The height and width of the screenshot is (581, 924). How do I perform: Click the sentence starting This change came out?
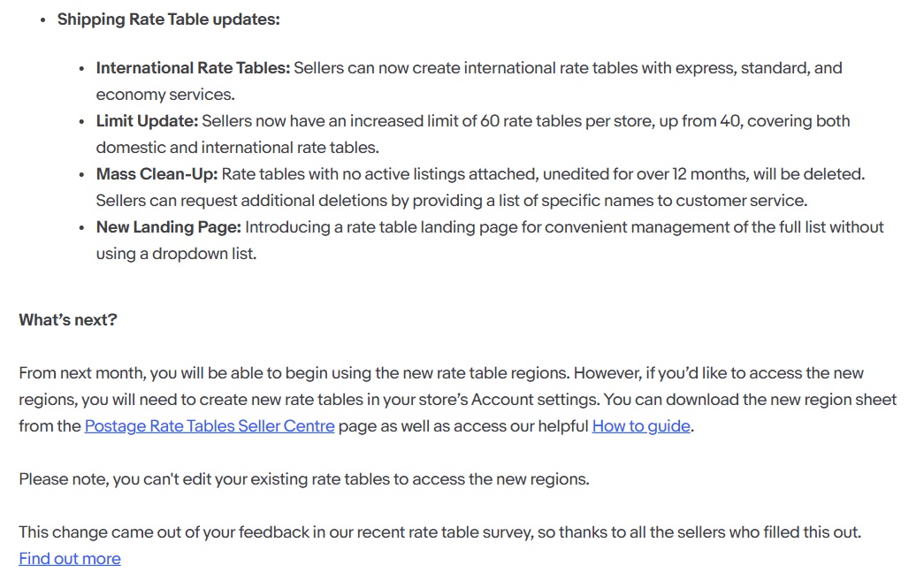(x=440, y=532)
